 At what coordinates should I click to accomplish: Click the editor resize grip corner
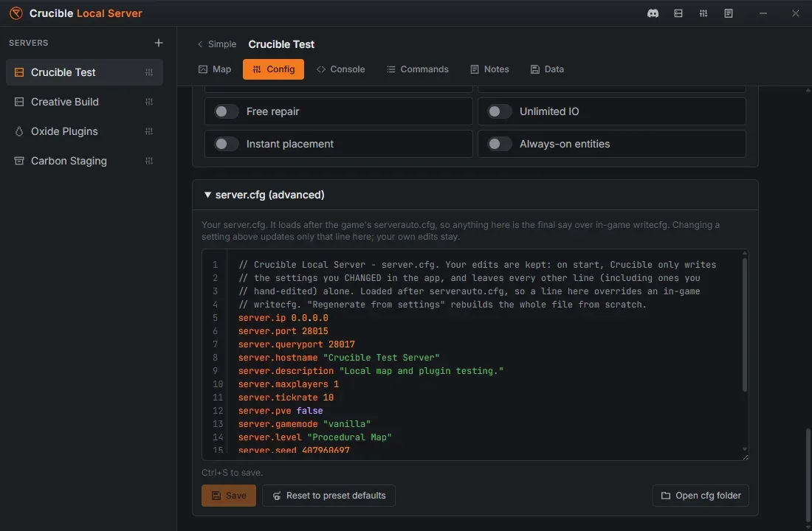746,457
